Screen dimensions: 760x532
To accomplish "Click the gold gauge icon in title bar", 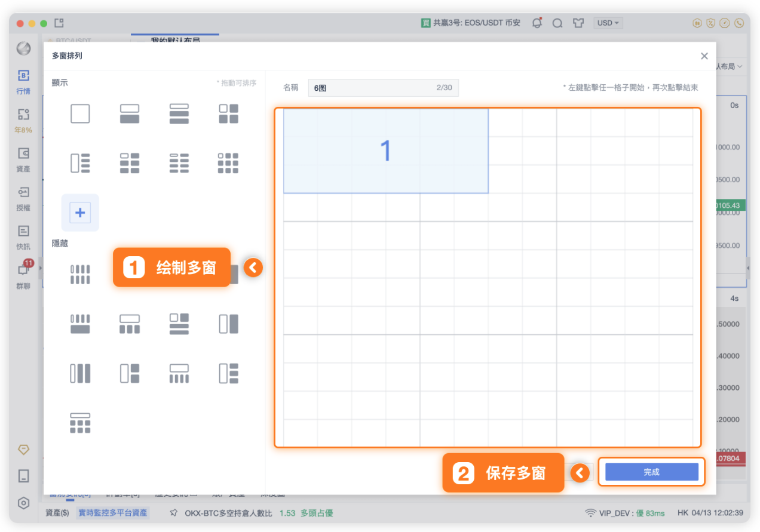I will [x=725, y=23].
